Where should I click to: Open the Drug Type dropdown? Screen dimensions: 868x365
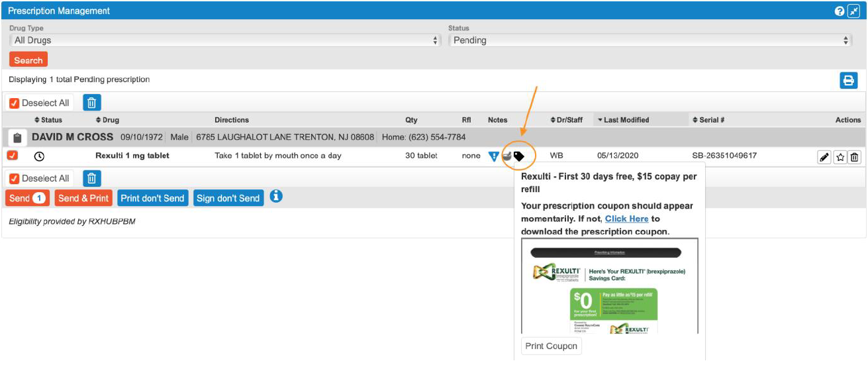(x=225, y=40)
